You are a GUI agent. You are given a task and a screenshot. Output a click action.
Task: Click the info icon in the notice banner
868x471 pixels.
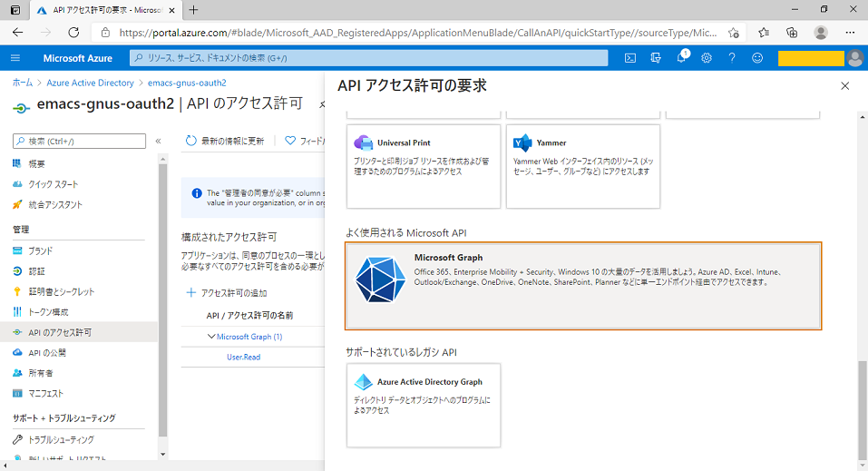[x=197, y=193]
